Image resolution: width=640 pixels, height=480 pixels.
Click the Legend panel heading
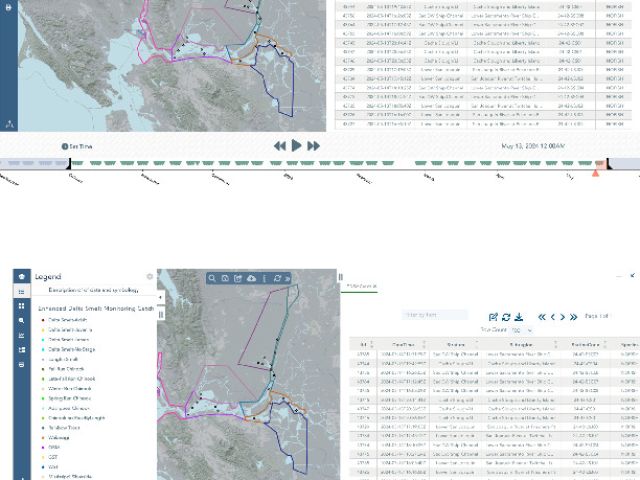click(48, 277)
